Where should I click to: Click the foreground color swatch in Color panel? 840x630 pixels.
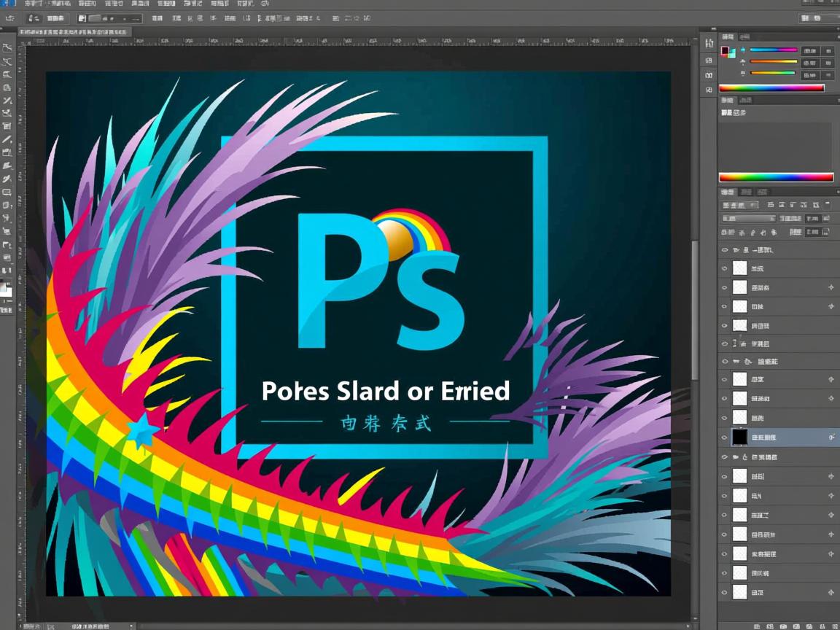tap(726, 50)
